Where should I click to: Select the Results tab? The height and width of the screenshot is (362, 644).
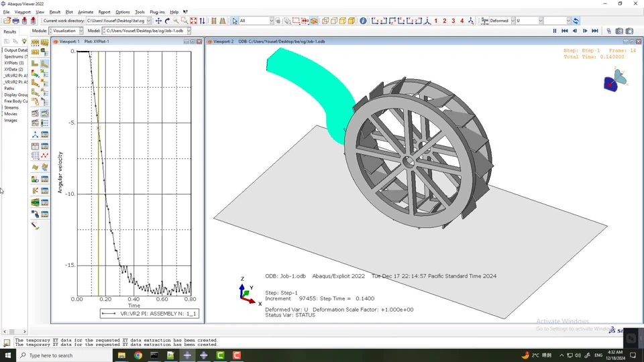click(x=10, y=32)
